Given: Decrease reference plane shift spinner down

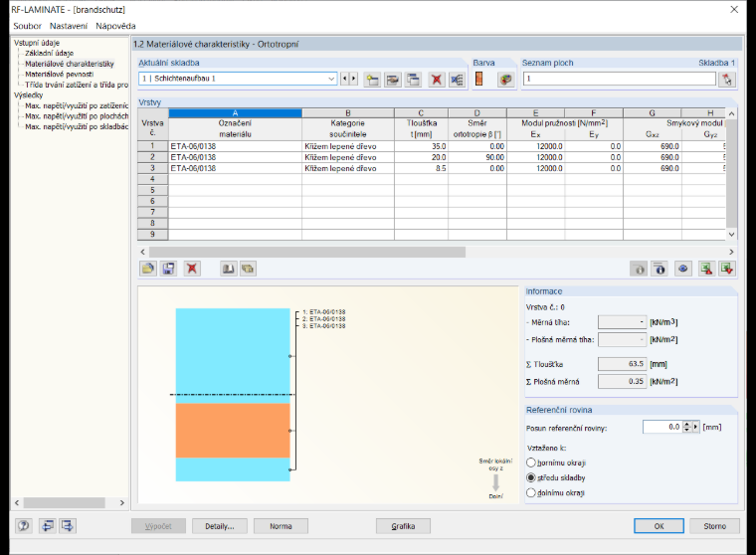Looking at the screenshot, I should [x=687, y=430].
